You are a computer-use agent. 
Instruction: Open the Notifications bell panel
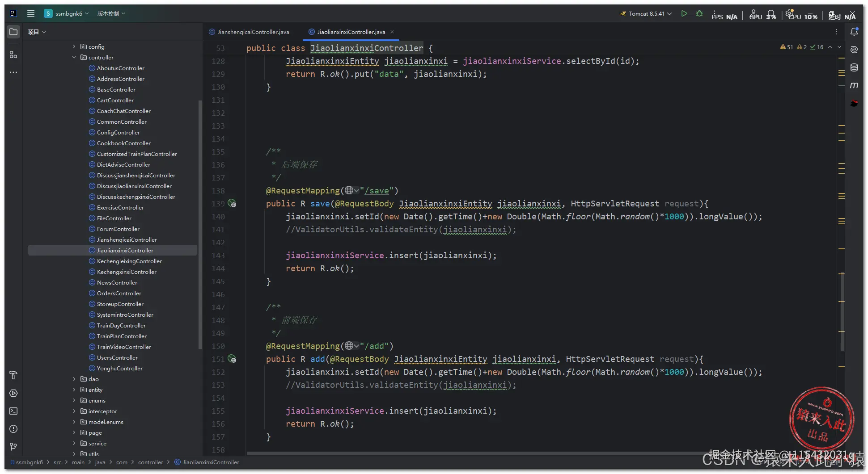click(x=854, y=32)
